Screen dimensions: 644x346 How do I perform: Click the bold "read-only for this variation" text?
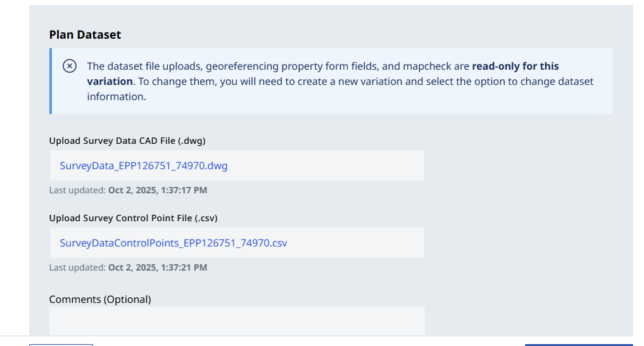pos(515,66)
